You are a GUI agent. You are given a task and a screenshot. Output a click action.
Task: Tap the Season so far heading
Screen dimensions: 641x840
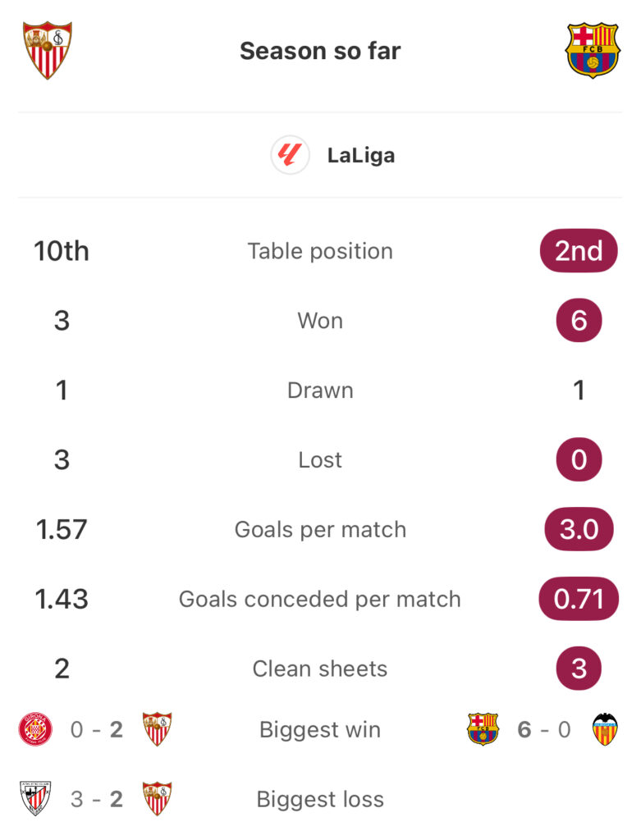point(320,51)
